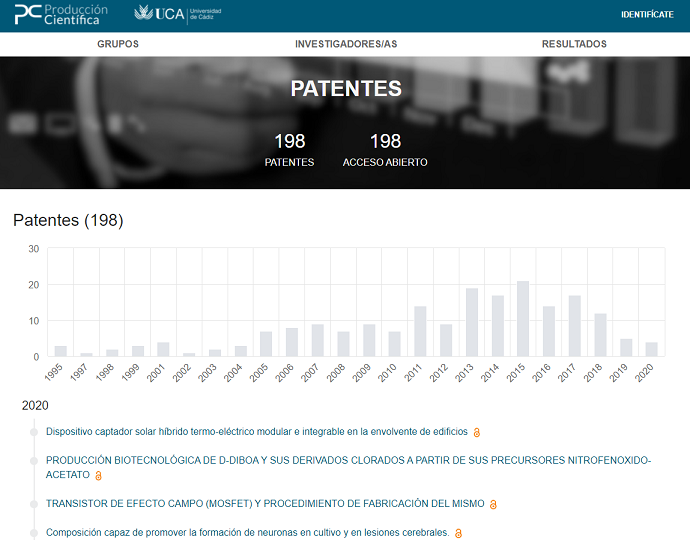This screenshot has width=690, height=552.
Task: Select the 2011 bar in chart
Action: point(420,331)
